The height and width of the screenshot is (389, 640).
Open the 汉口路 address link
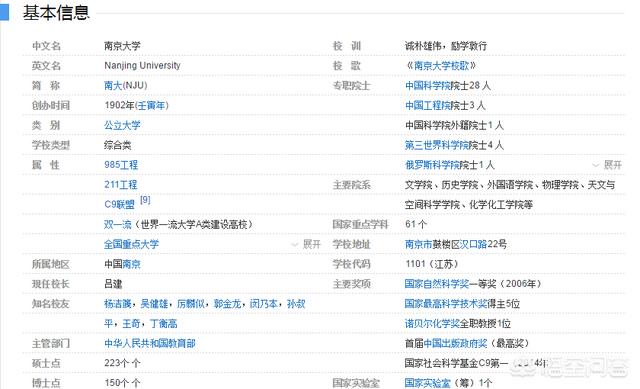click(x=473, y=244)
